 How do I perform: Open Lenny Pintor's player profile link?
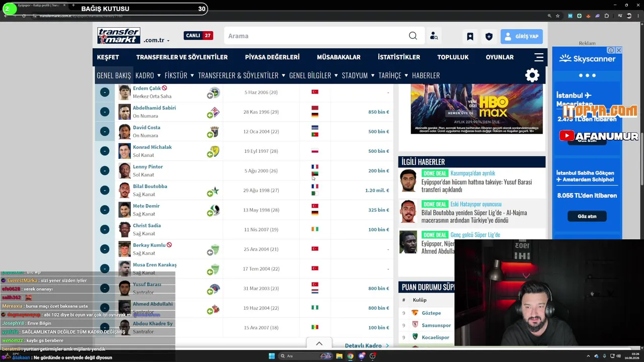(x=148, y=166)
